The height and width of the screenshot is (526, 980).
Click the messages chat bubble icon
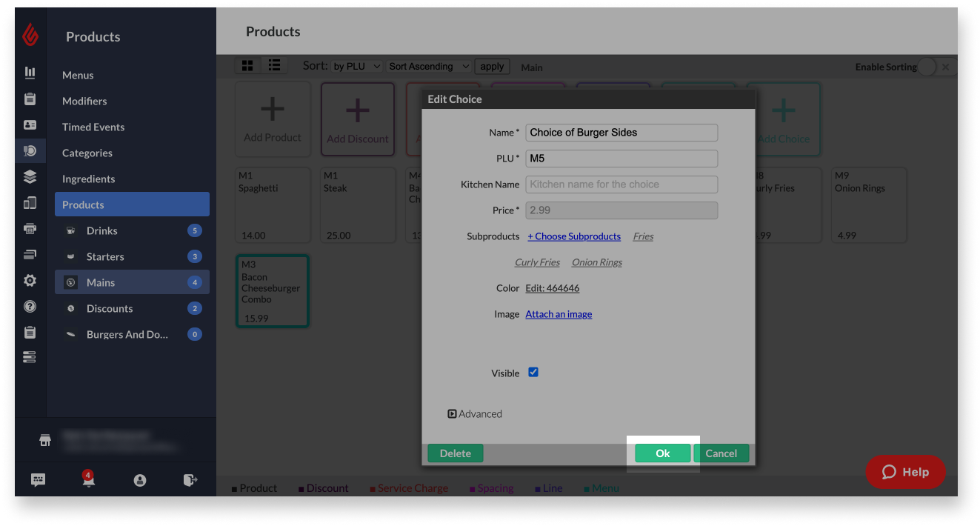(x=38, y=479)
